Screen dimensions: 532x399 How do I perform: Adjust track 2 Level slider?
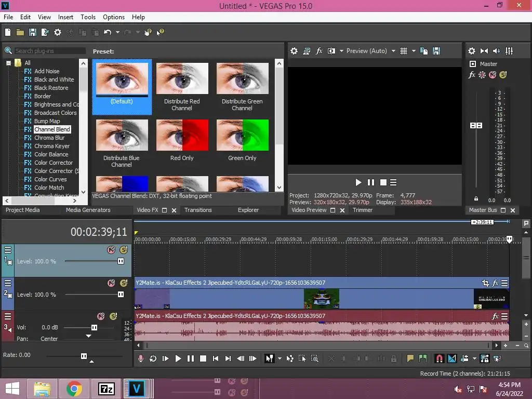point(121,295)
